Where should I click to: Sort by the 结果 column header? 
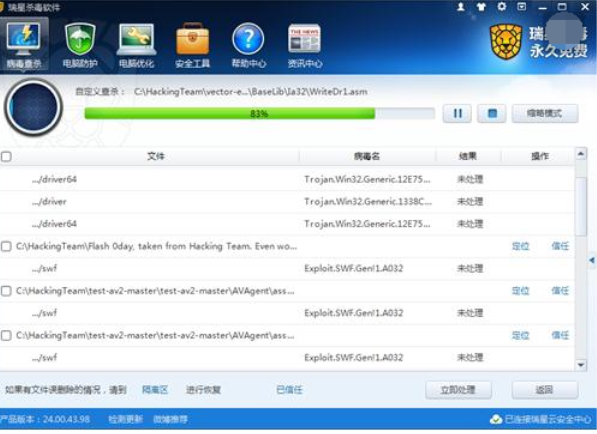(x=468, y=156)
